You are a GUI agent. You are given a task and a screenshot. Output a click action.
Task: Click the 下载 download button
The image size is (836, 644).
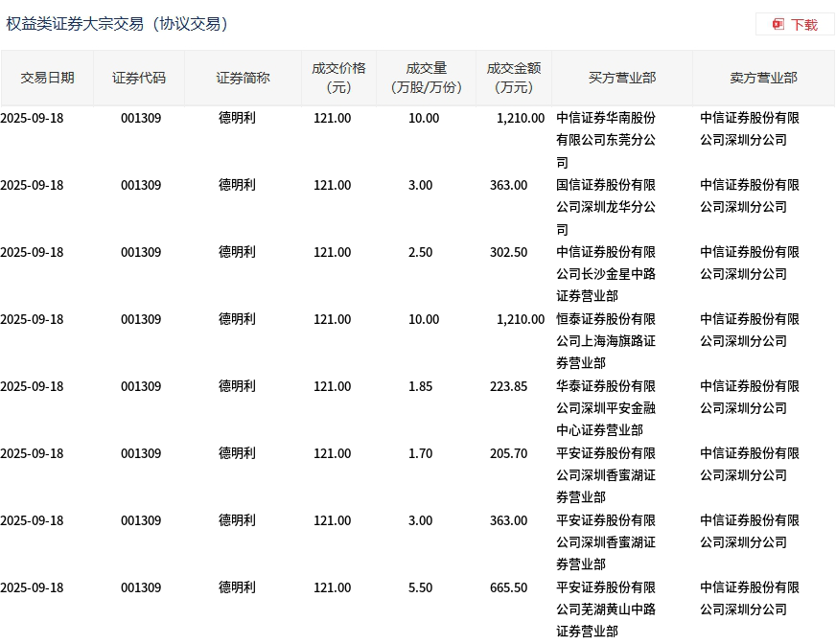click(x=795, y=25)
